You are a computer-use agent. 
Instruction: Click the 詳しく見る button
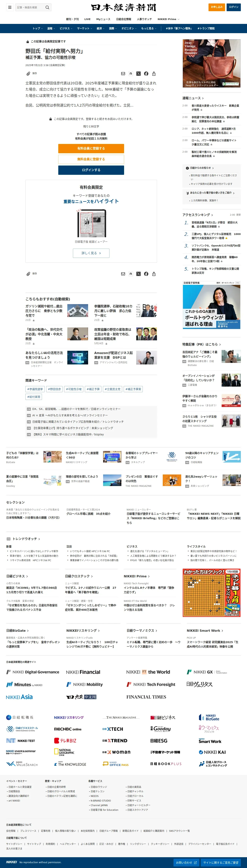tap(91, 253)
